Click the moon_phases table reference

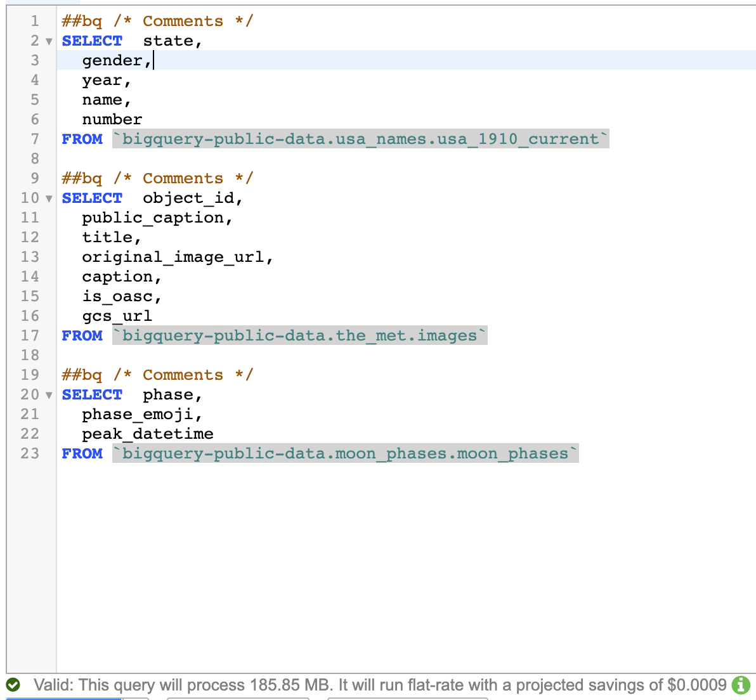click(345, 453)
